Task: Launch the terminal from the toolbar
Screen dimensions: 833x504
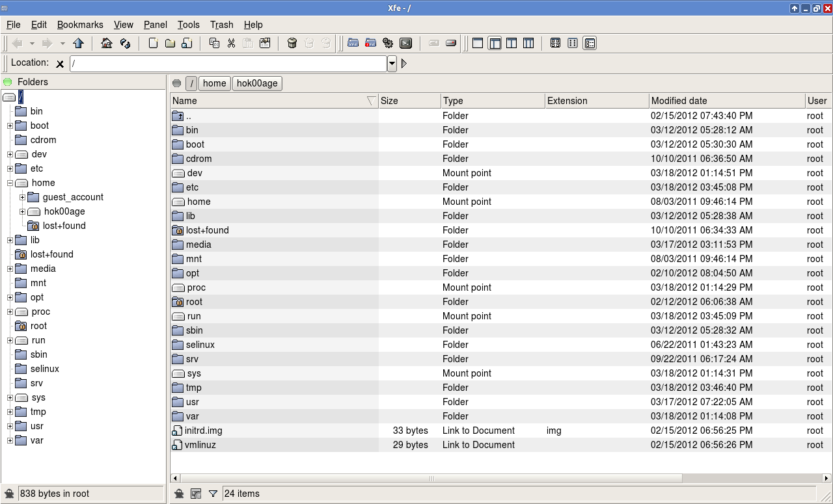Action: tap(405, 43)
